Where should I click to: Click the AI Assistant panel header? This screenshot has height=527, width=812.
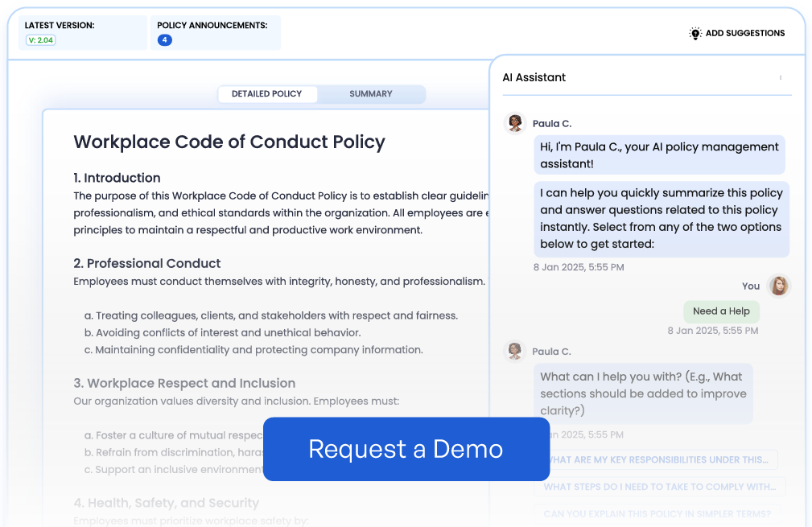534,77
